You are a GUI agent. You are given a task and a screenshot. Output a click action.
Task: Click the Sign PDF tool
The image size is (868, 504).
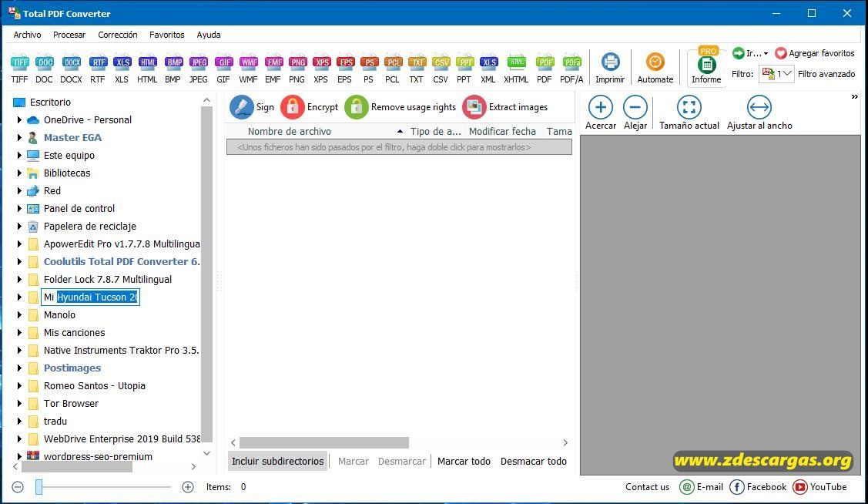point(253,107)
